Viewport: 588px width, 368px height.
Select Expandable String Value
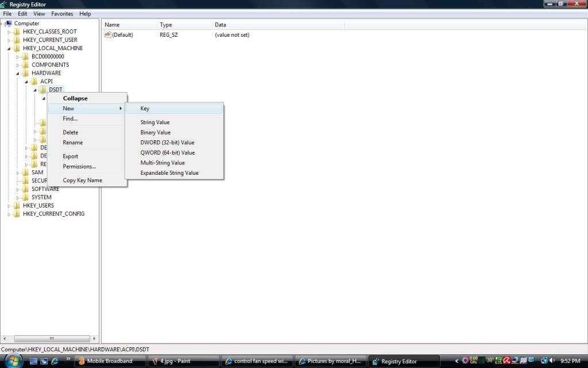tap(175, 173)
